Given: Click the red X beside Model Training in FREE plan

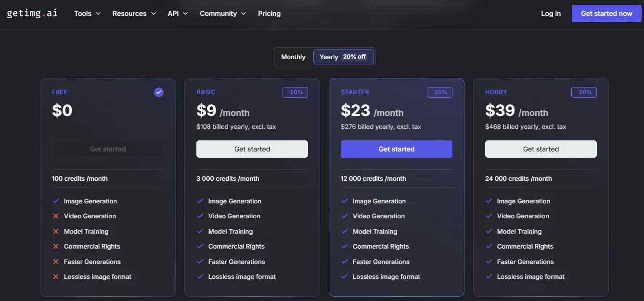Looking at the screenshot, I should click(55, 231).
